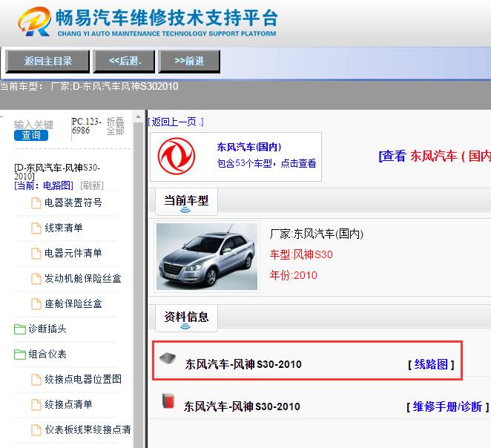Click the silver 风神S30 car thumbnail
The width and height of the screenshot is (491, 448).
[207, 257]
